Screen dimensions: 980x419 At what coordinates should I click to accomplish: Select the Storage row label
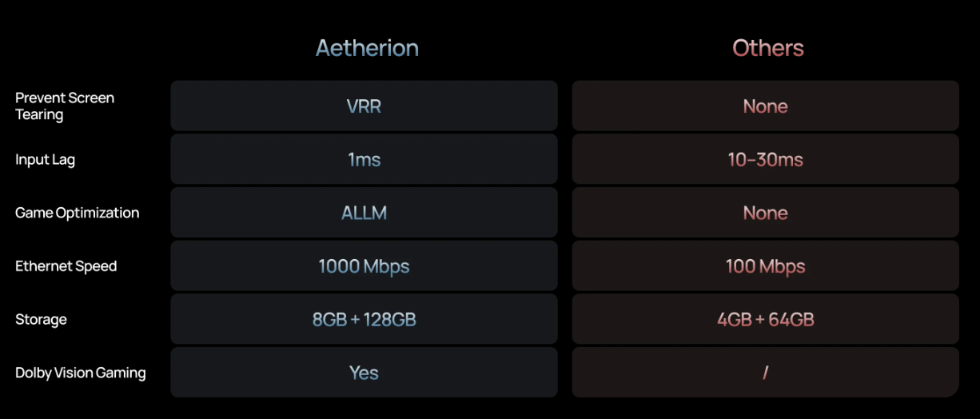point(42,320)
